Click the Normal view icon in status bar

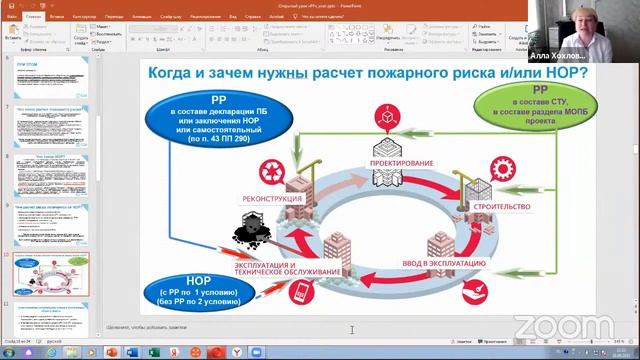519,341
